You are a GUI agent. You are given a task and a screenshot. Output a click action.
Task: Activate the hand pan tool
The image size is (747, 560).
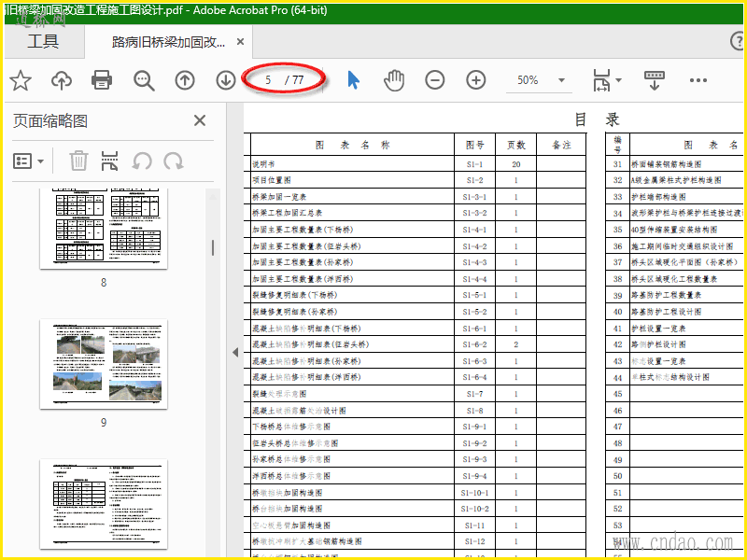pyautogui.click(x=394, y=80)
